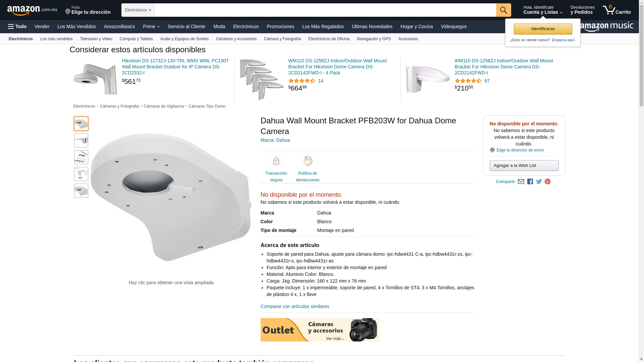
Task: Open the Videojuegos nav item
Action: tap(453, 26)
